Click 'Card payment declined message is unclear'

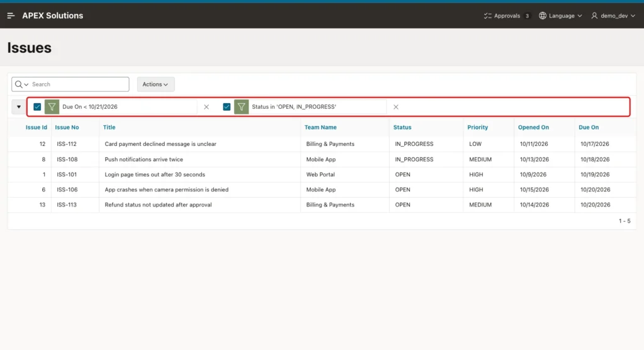tap(160, 144)
